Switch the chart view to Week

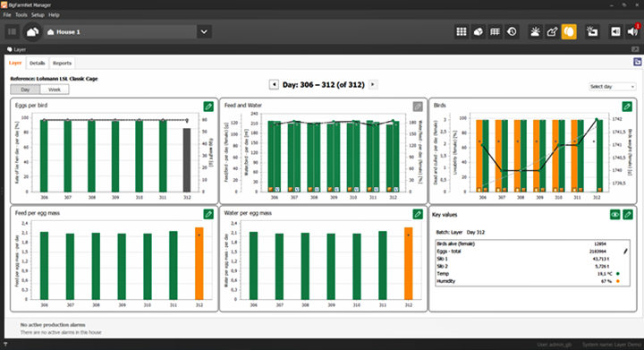(x=55, y=90)
